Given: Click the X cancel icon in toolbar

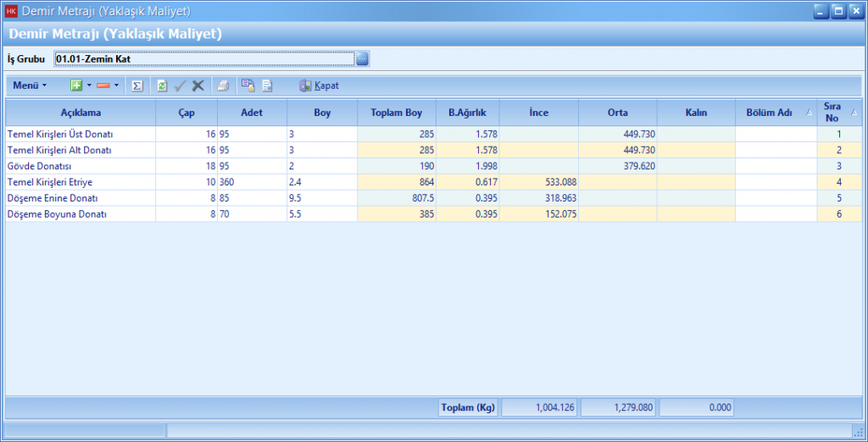Looking at the screenshot, I should click(x=198, y=86).
